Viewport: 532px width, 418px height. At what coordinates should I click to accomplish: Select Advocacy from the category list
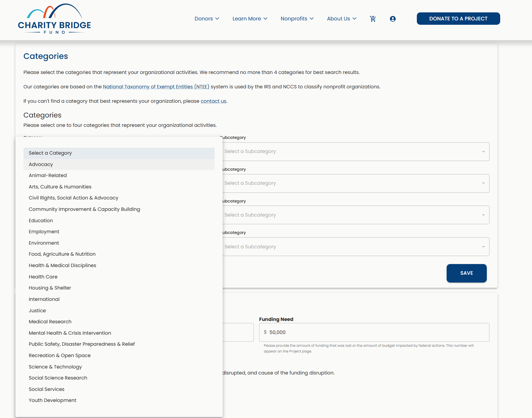tap(119, 164)
